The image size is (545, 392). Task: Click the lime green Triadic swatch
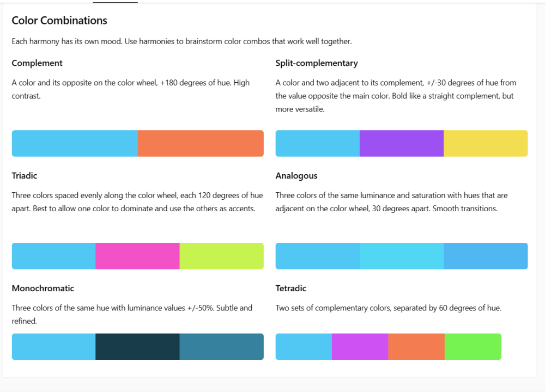221,256
